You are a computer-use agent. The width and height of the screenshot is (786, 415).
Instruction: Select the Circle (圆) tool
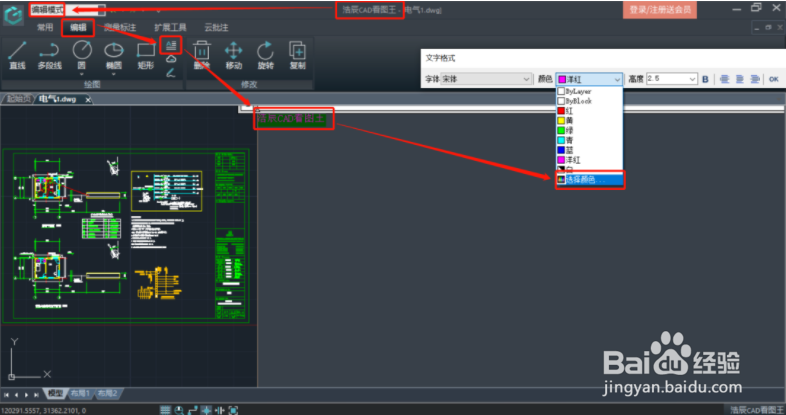[x=82, y=55]
